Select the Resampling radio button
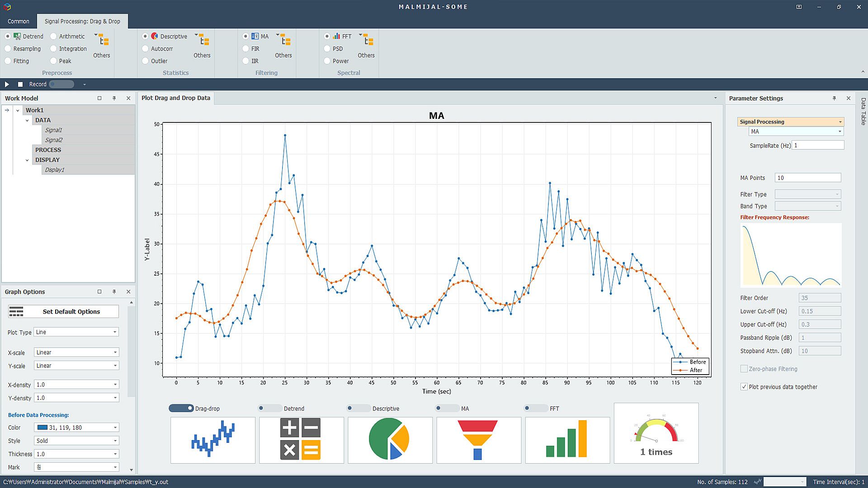The height and width of the screenshot is (488, 868). click(8, 49)
